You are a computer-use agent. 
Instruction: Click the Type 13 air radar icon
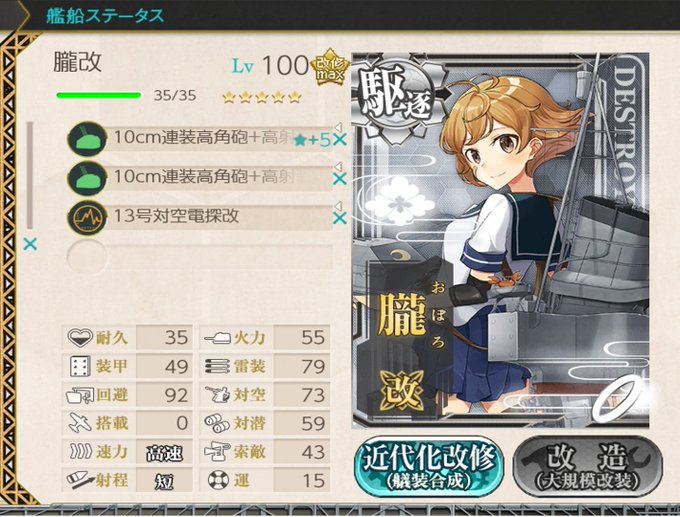[x=87, y=218]
